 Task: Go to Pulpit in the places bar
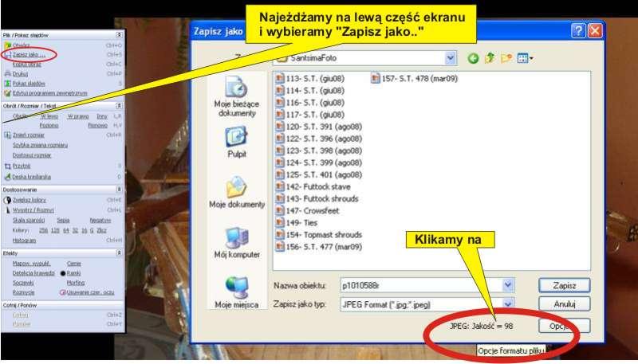pyautogui.click(x=236, y=143)
